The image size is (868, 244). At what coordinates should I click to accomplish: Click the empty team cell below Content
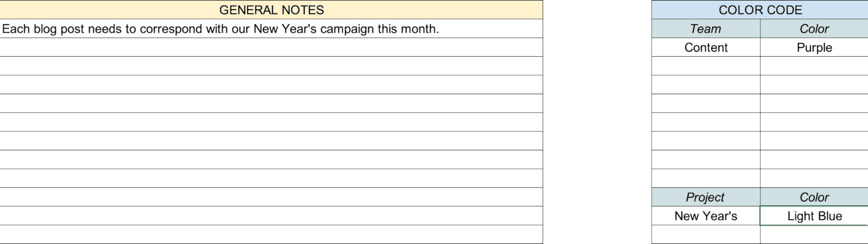[706, 66]
